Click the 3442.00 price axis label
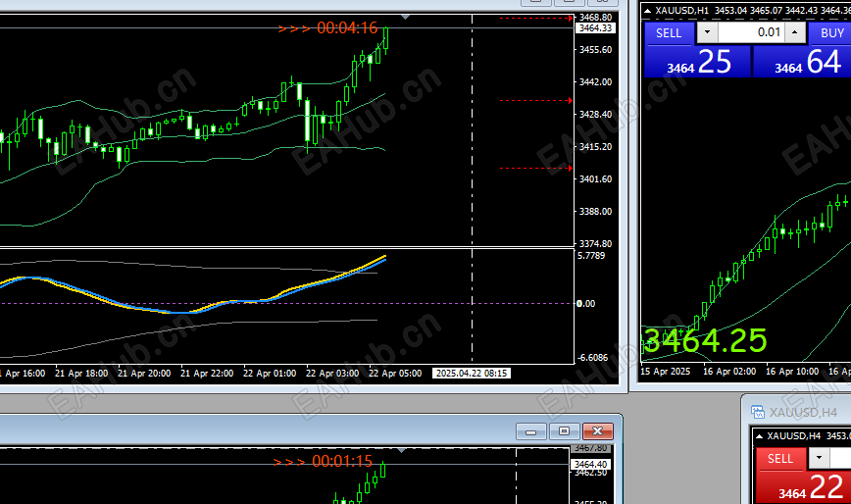Image resolution: width=851 pixels, height=504 pixels. coord(595,82)
